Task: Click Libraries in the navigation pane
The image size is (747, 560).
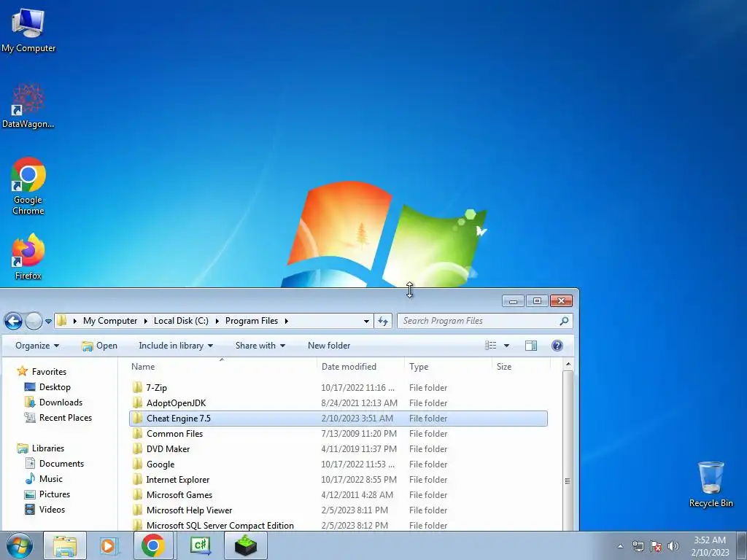Action: (41, 448)
